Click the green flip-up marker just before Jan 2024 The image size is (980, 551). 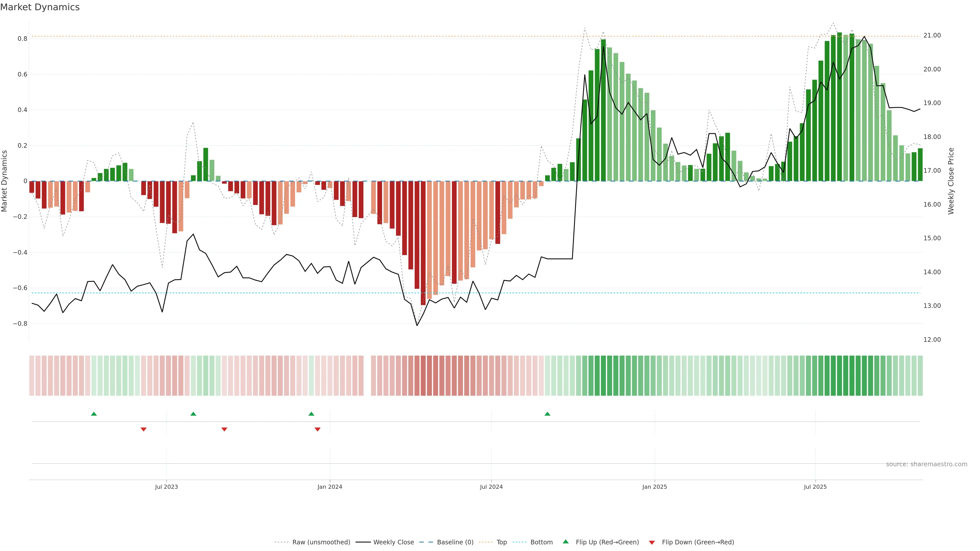(311, 414)
